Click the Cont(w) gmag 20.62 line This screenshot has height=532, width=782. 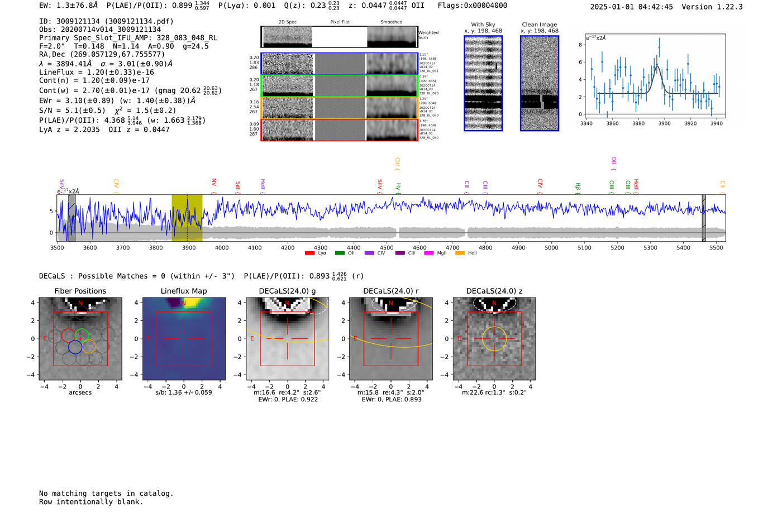click(x=131, y=90)
